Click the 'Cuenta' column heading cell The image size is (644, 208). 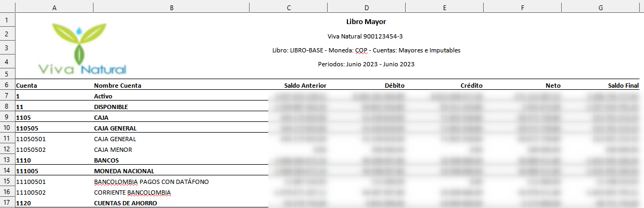(x=55, y=85)
